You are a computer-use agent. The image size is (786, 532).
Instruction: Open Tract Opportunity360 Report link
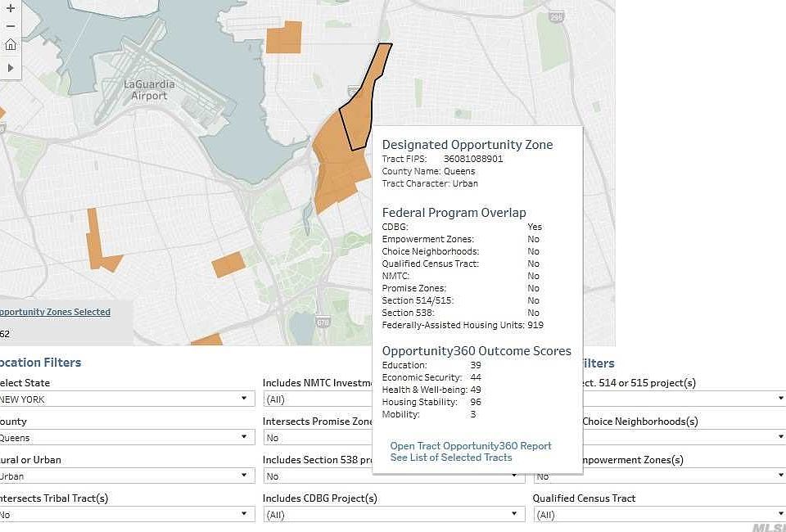pyautogui.click(x=471, y=446)
